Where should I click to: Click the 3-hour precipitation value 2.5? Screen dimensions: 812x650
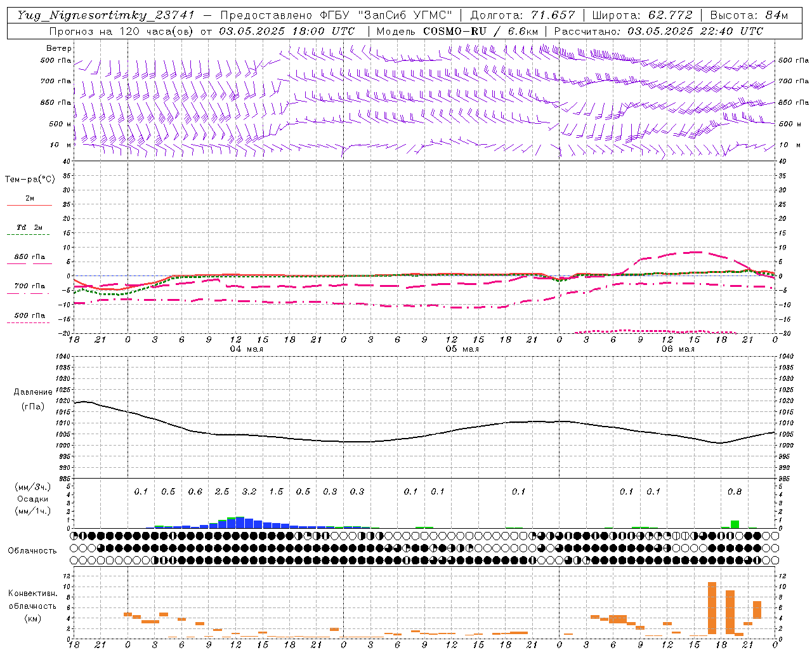(222, 492)
